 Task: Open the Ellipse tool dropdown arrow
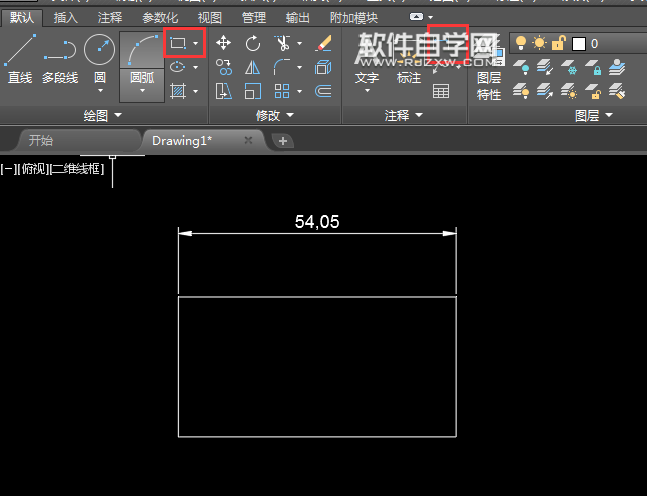[196, 67]
